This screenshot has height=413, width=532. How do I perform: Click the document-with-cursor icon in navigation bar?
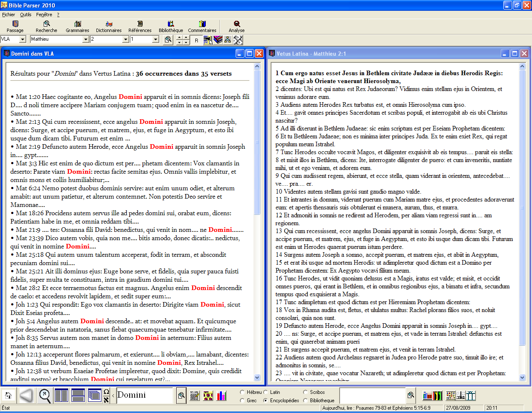pos(208,40)
